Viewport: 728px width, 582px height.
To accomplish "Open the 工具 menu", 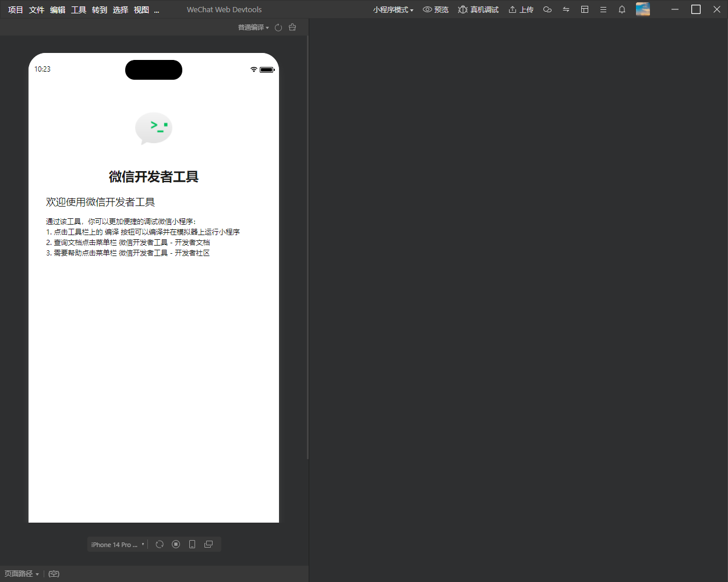I will coord(79,10).
